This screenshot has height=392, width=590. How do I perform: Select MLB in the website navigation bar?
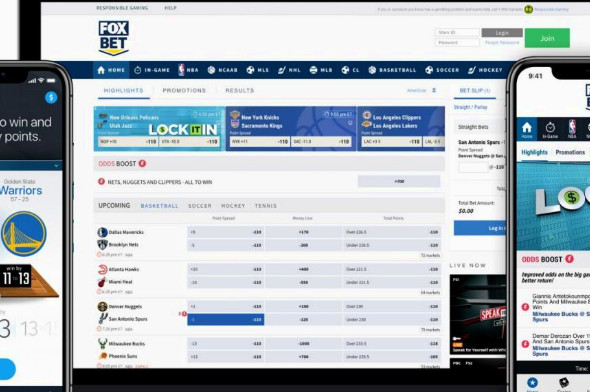(x=321, y=70)
